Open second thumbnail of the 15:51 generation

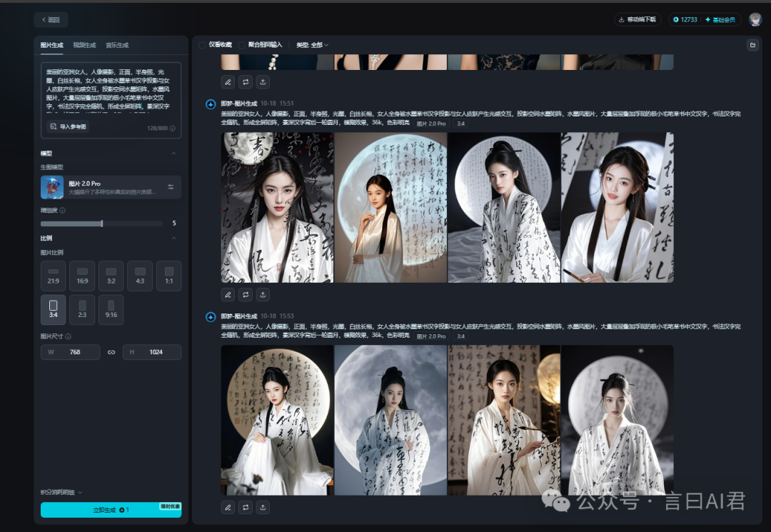pyautogui.click(x=391, y=208)
